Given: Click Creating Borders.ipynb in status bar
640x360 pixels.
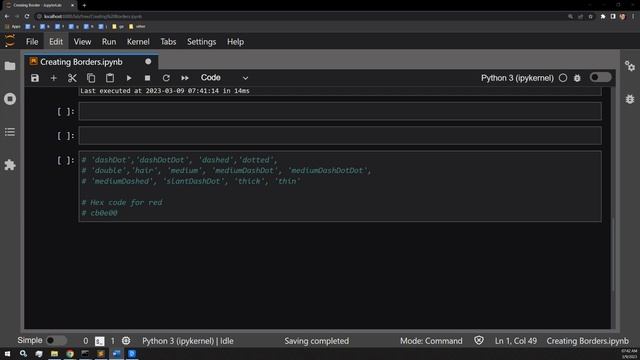Looking at the screenshot, I should 587,341.
